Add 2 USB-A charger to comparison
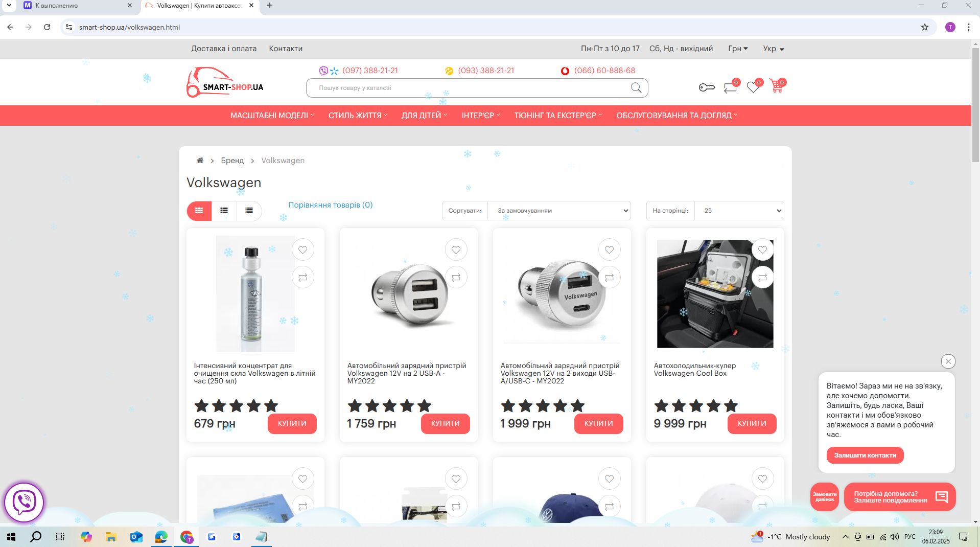 456,278
